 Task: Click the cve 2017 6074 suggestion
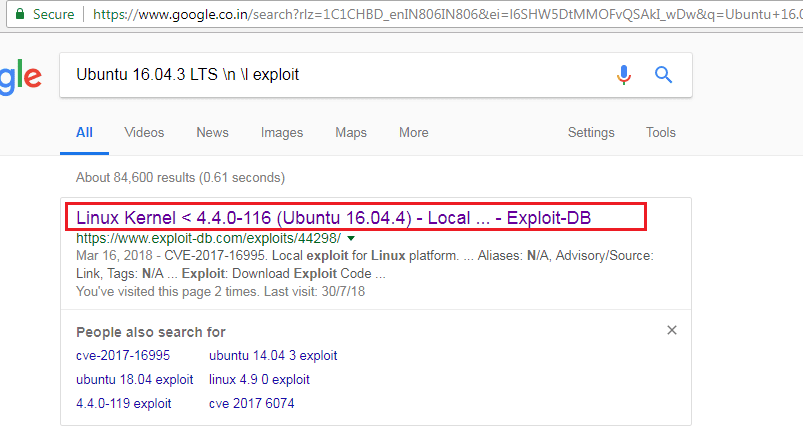click(251, 404)
